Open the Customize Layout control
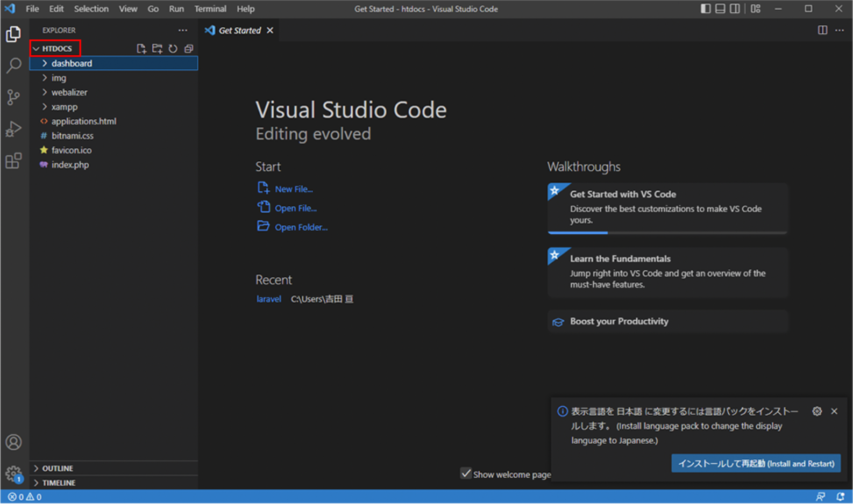The image size is (853, 504). click(756, 9)
